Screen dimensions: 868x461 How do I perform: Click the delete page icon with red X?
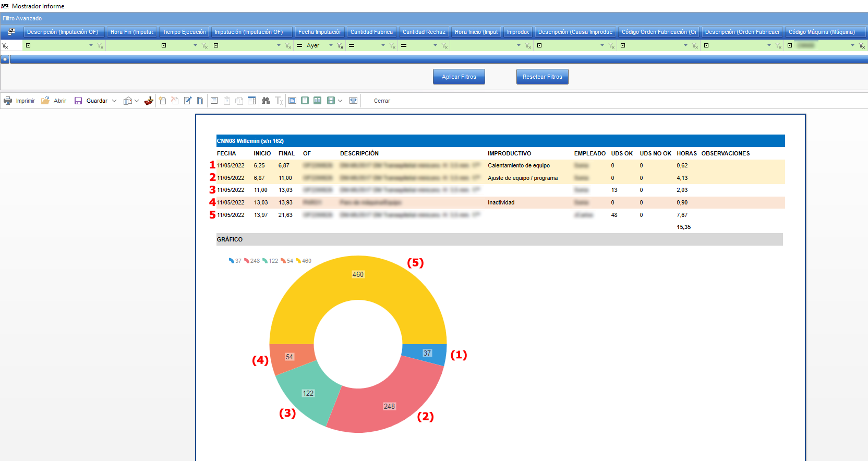click(175, 101)
